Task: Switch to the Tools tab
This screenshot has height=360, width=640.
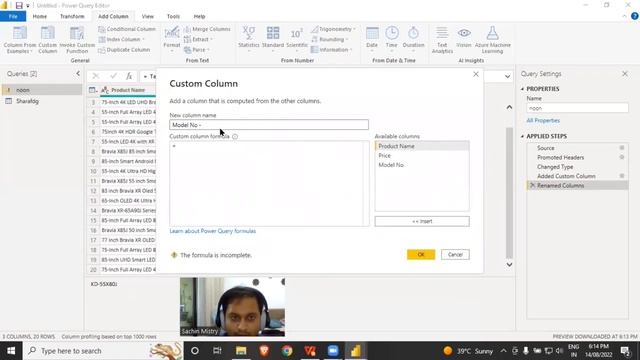Action: 173,16
